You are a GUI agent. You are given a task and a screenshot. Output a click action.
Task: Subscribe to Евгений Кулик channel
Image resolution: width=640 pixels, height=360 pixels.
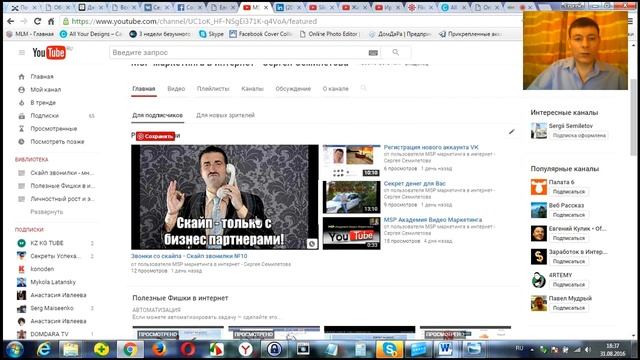tap(569, 238)
